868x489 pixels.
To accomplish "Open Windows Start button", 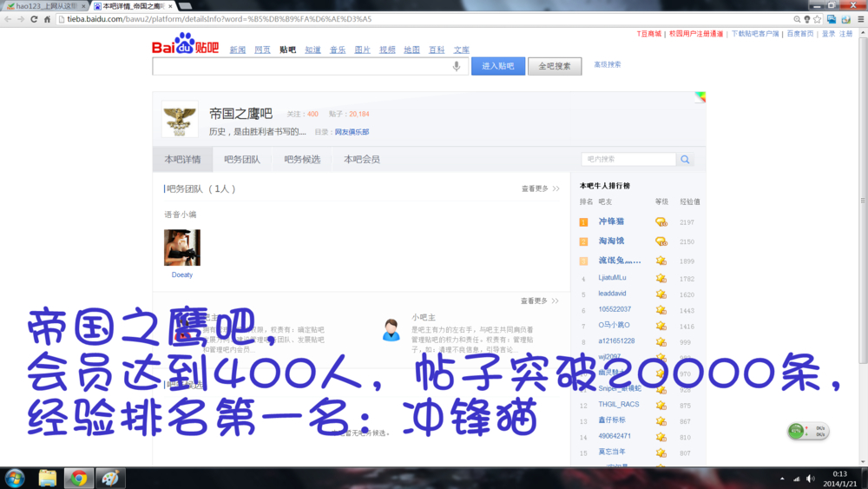I will pos(15,478).
